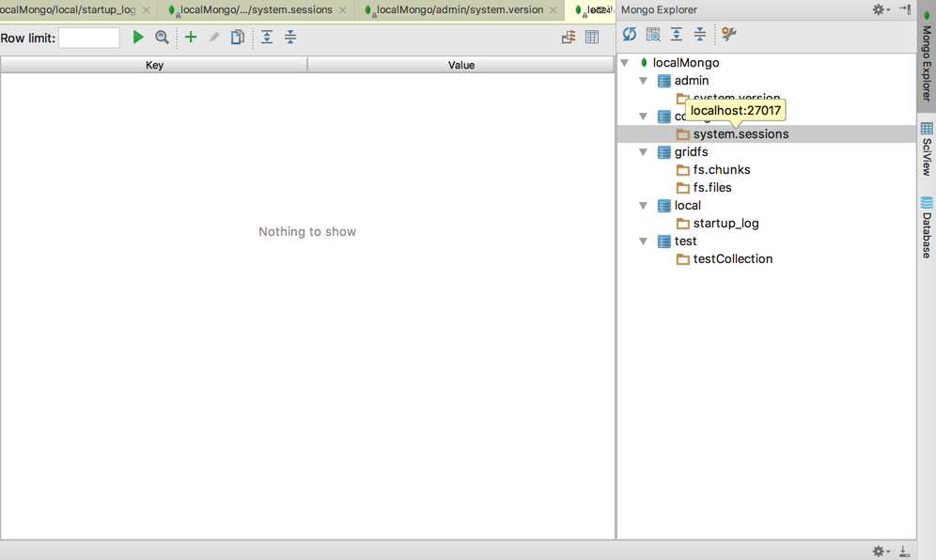Screen dimensions: 936x560
Task: Select the admin database icon
Action: pos(663,81)
